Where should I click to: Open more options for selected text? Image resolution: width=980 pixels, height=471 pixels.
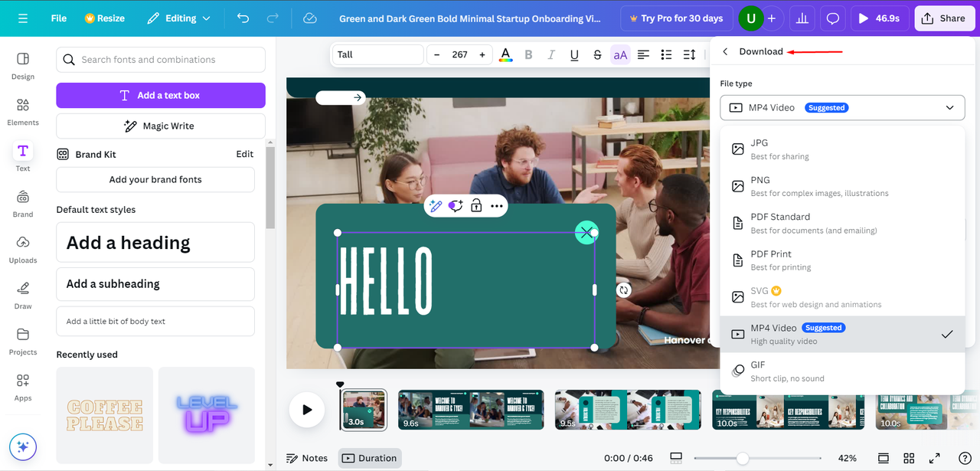[x=497, y=205]
